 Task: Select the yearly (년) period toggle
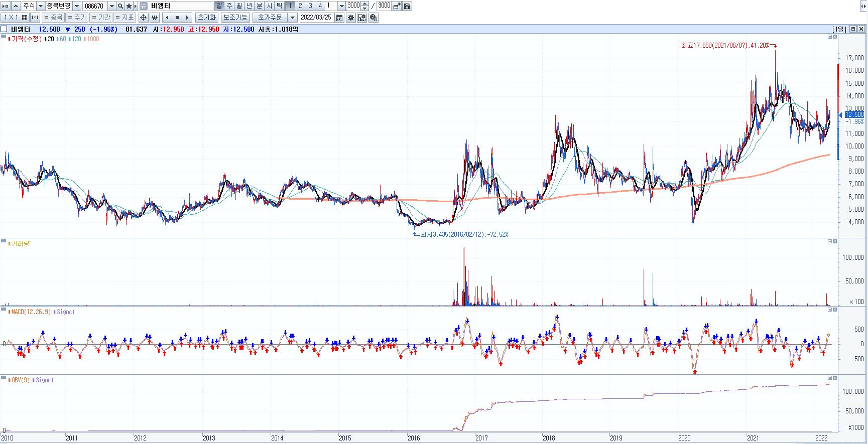click(249, 6)
